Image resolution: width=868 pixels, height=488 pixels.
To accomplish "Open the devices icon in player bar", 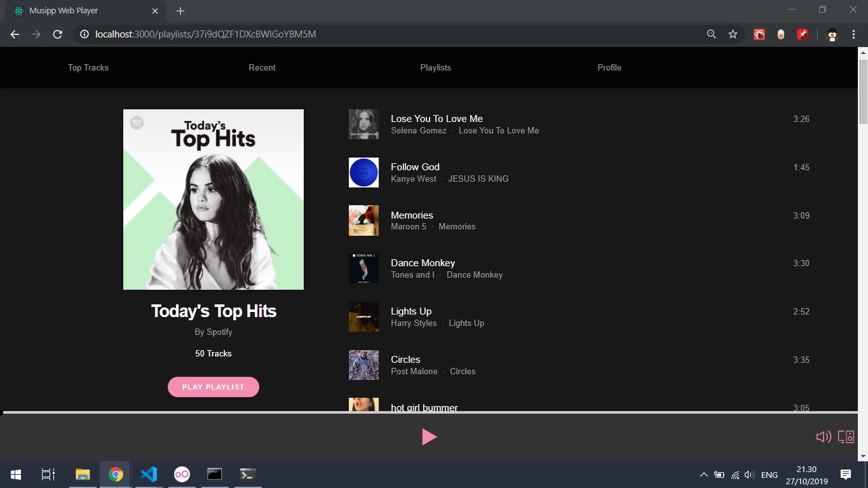I will point(846,437).
